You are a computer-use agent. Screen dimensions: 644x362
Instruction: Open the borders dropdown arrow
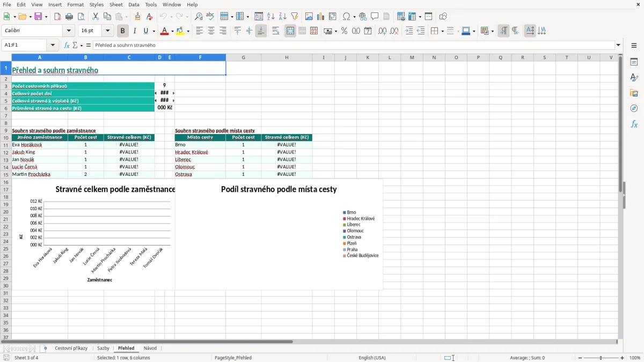442,31
